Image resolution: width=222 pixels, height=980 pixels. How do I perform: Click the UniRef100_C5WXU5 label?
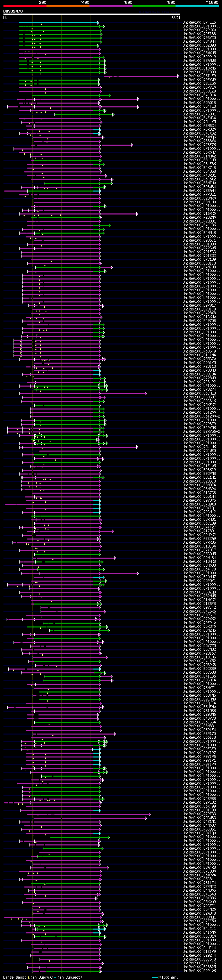point(199,53)
